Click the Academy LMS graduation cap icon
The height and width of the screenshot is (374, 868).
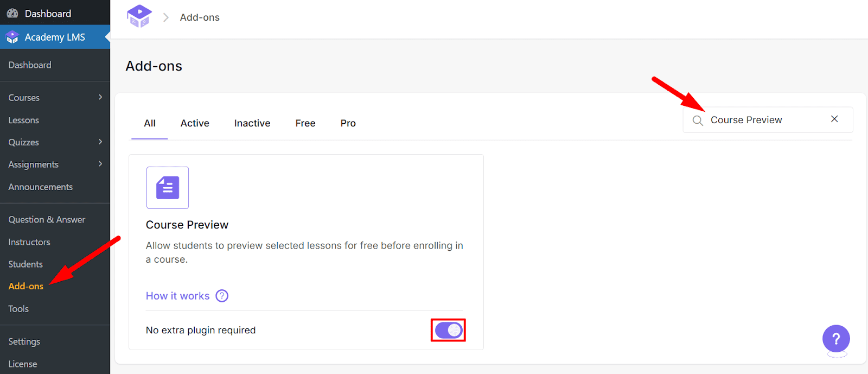coord(12,37)
